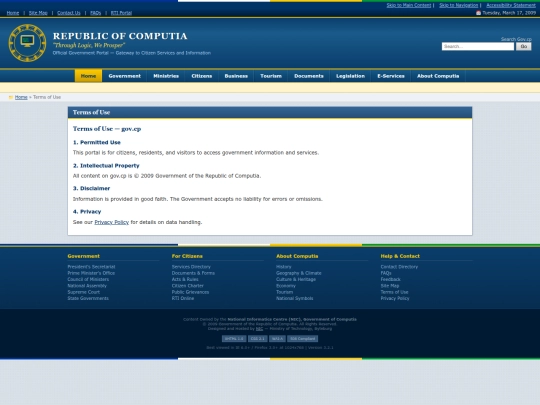Click Home in the breadcrumb trail
This screenshot has height=405, width=540.
(21, 97)
